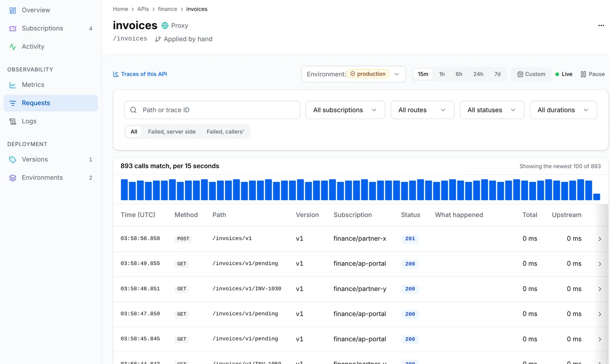610x364 pixels.
Task: Open the Overview page from sidebar
Action: (x=51, y=10)
